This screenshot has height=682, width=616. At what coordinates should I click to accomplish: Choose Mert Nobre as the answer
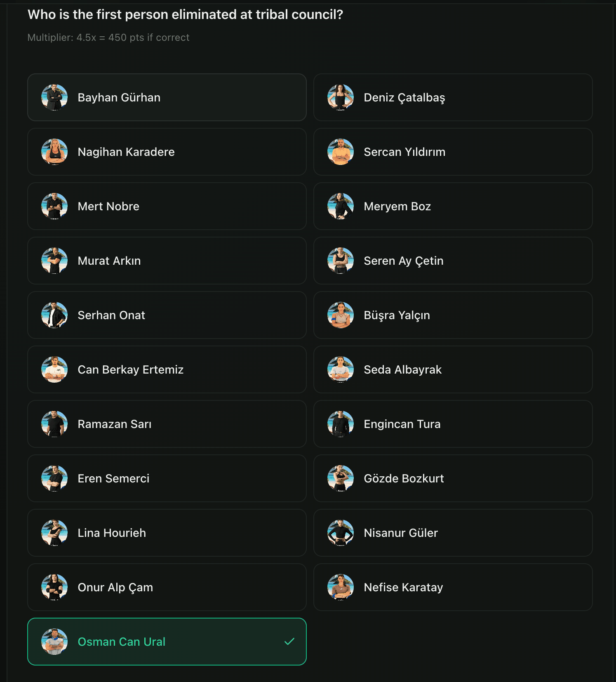tap(167, 206)
